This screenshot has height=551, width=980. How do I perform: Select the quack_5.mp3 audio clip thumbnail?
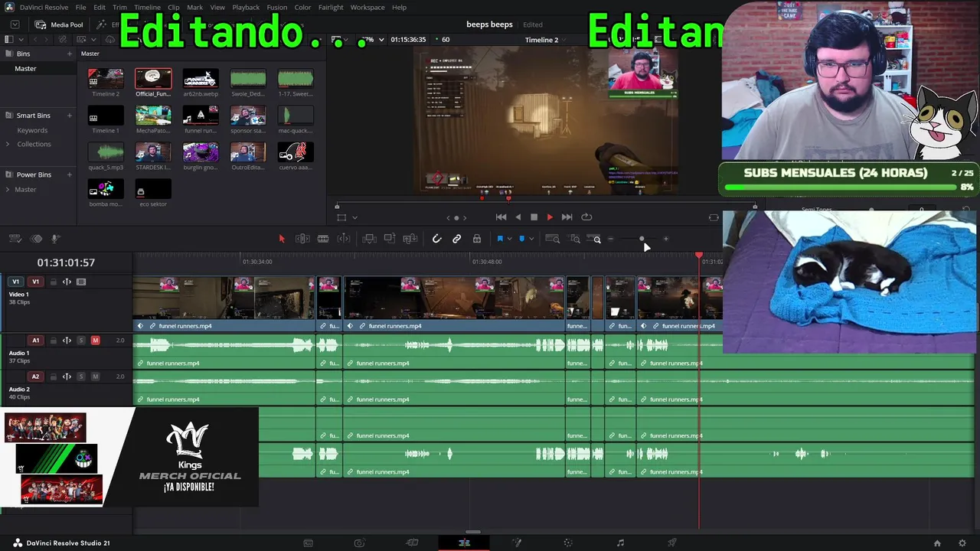(x=106, y=152)
